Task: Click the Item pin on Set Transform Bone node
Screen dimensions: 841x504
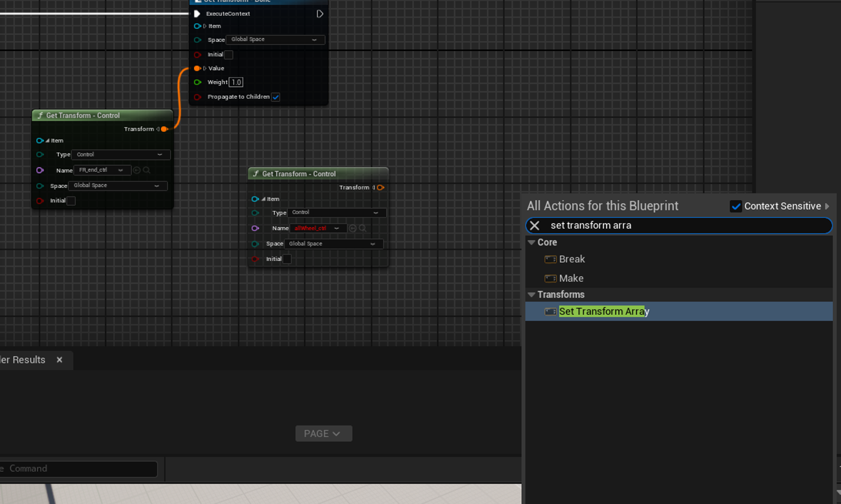Action: 197,26
